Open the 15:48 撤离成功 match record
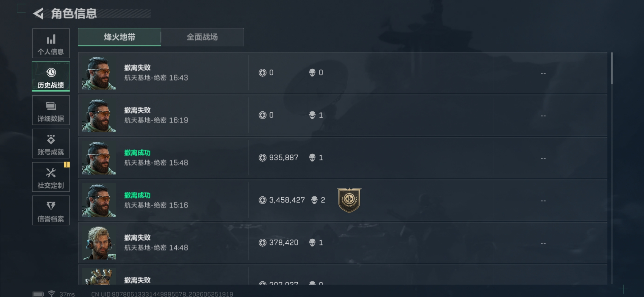Image resolution: width=644 pixels, height=297 pixels. 343,158
